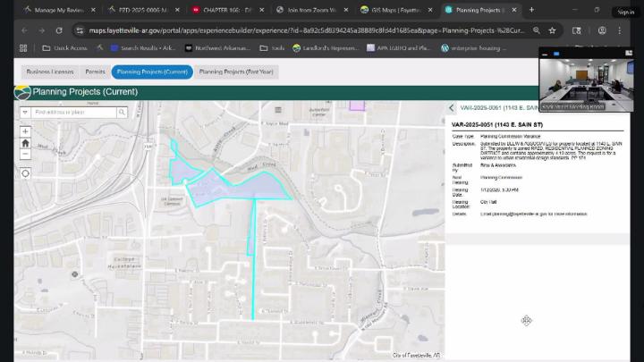The image size is (644, 362).
Task: Open Planning Projects (Past Year) tab
Action: click(x=236, y=72)
